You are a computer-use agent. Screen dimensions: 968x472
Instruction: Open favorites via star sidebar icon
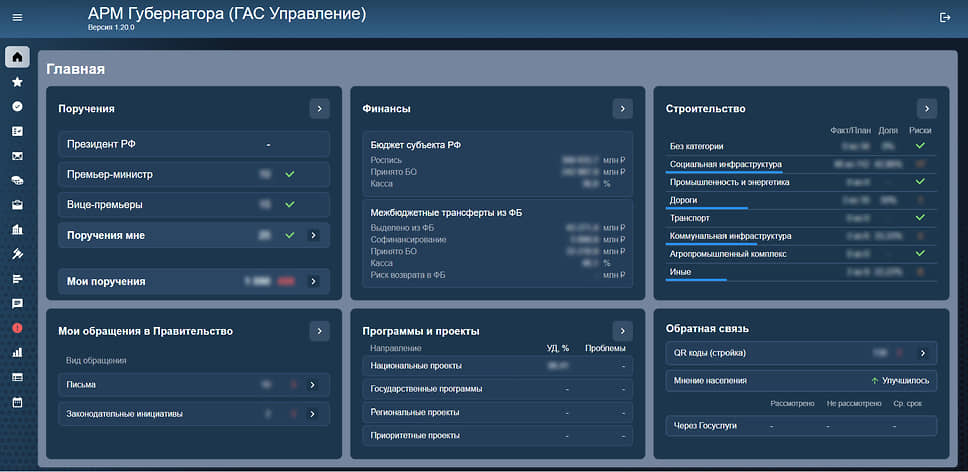[x=17, y=82]
